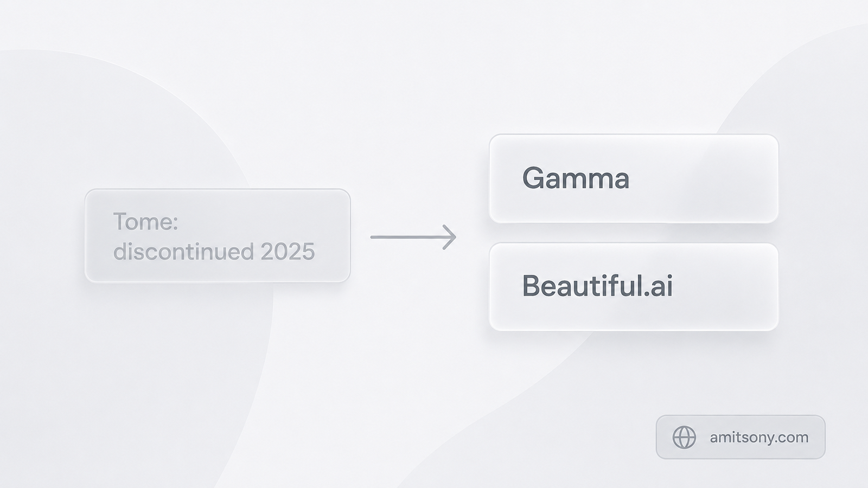Click the 'Tome:' heading text
The height and width of the screenshot is (488, 868).
(x=145, y=221)
